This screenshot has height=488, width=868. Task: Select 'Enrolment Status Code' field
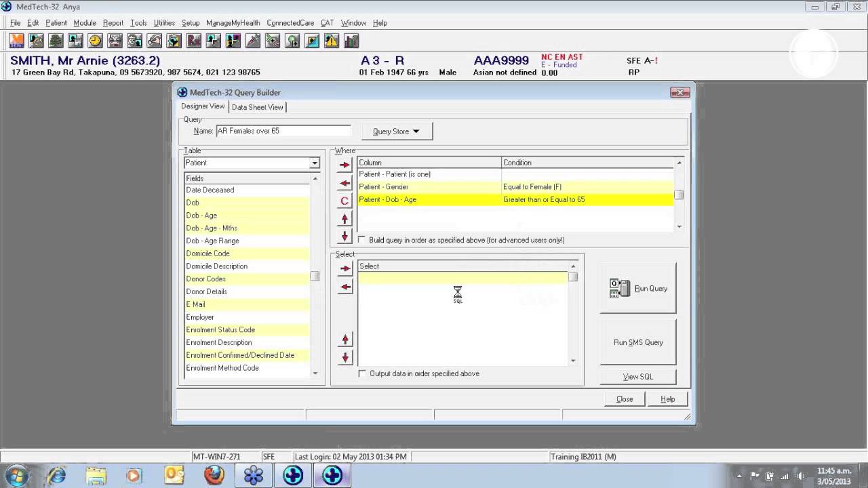[247, 329]
